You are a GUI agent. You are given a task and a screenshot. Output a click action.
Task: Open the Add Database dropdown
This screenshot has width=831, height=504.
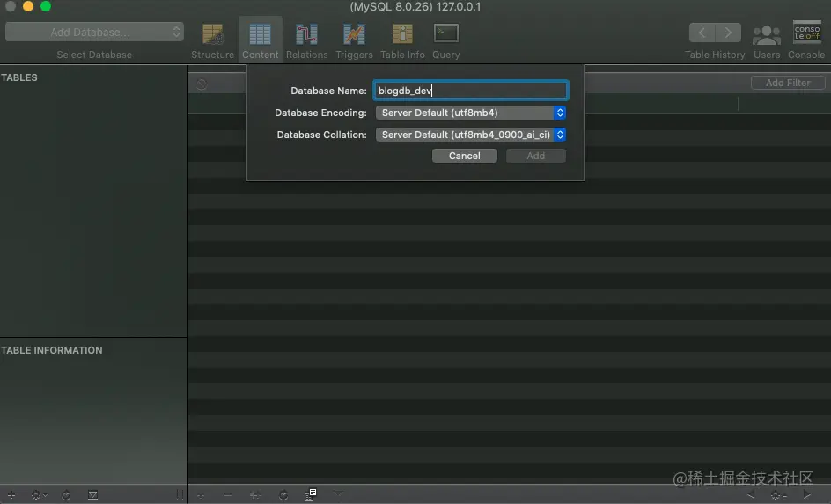point(94,32)
